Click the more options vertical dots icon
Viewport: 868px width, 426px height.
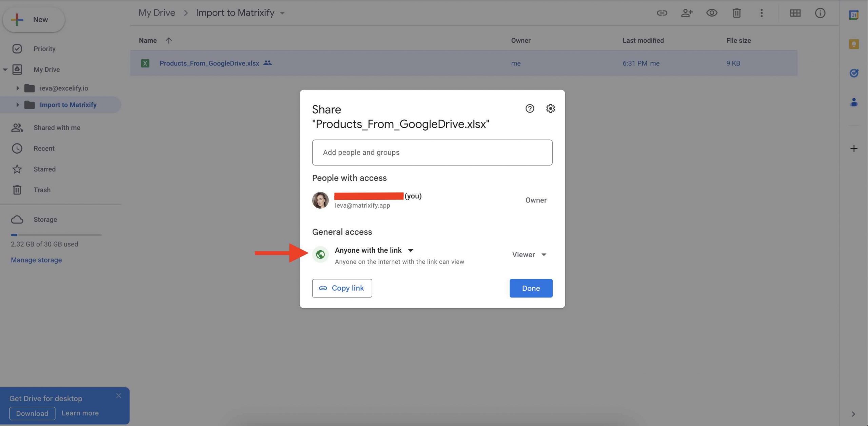click(x=762, y=13)
